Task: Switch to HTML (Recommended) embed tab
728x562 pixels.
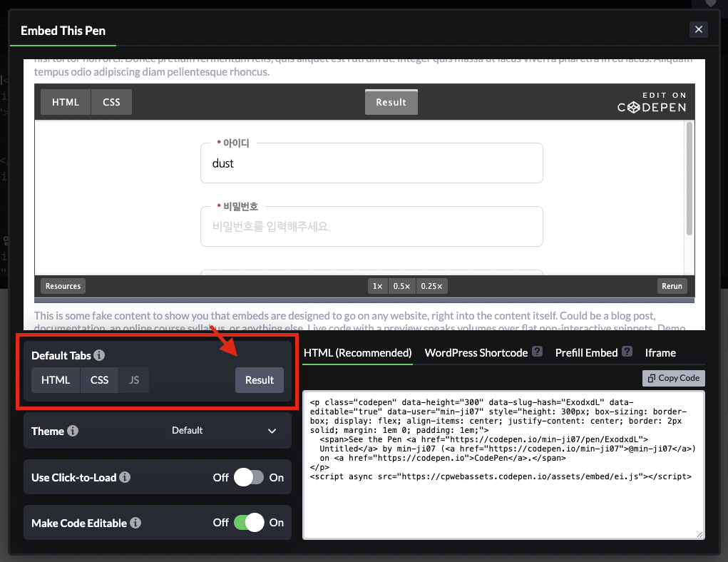Action: 357,353
